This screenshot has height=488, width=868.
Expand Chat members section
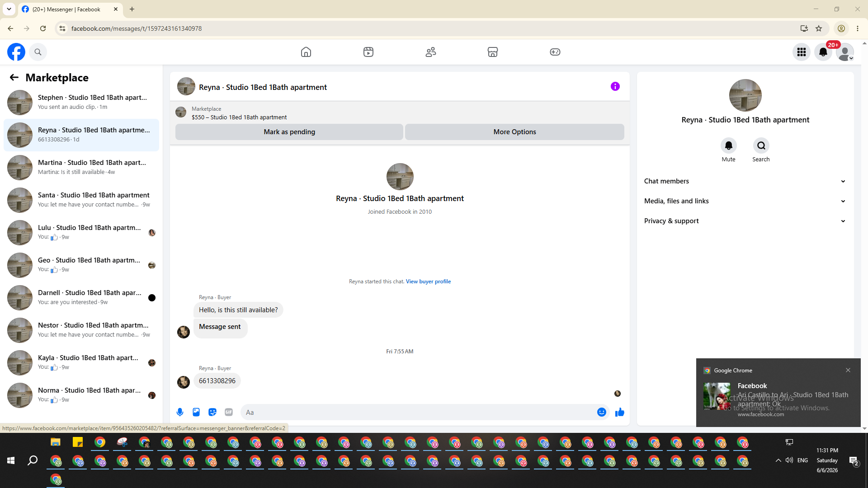(745, 181)
